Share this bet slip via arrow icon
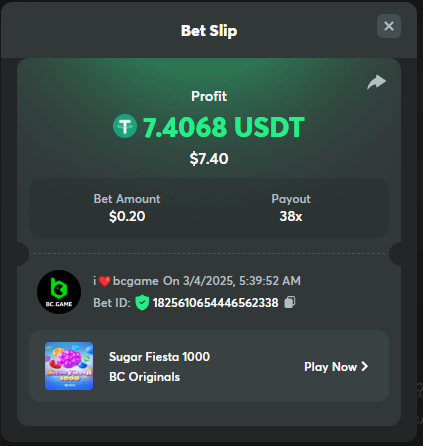The image size is (423, 446). (376, 82)
